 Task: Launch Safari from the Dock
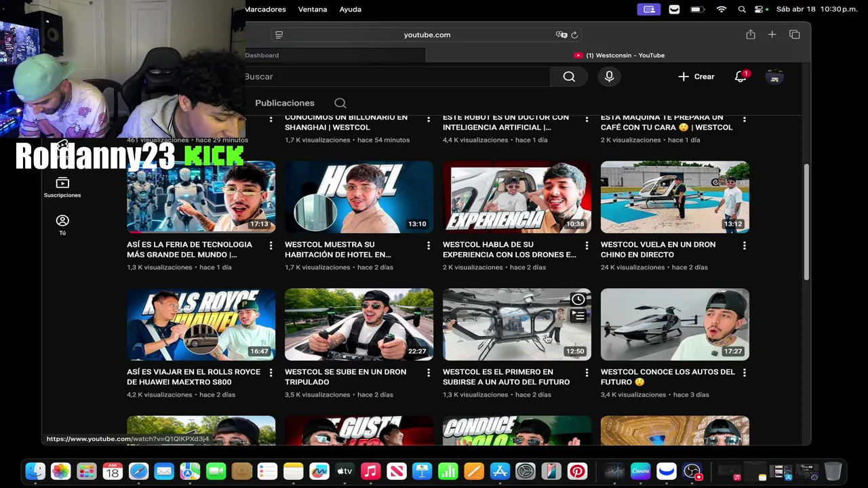click(138, 471)
